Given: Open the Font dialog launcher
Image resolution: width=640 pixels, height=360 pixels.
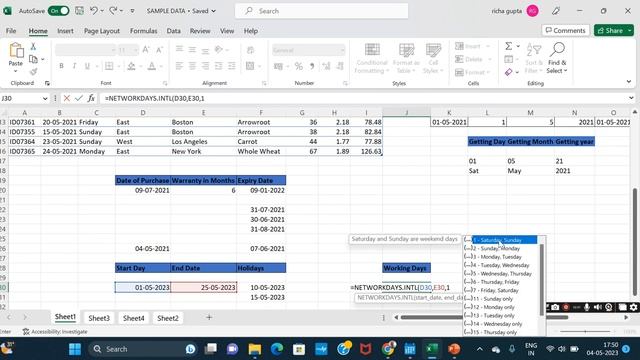Looking at the screenshot, I should tap(165, 83).
